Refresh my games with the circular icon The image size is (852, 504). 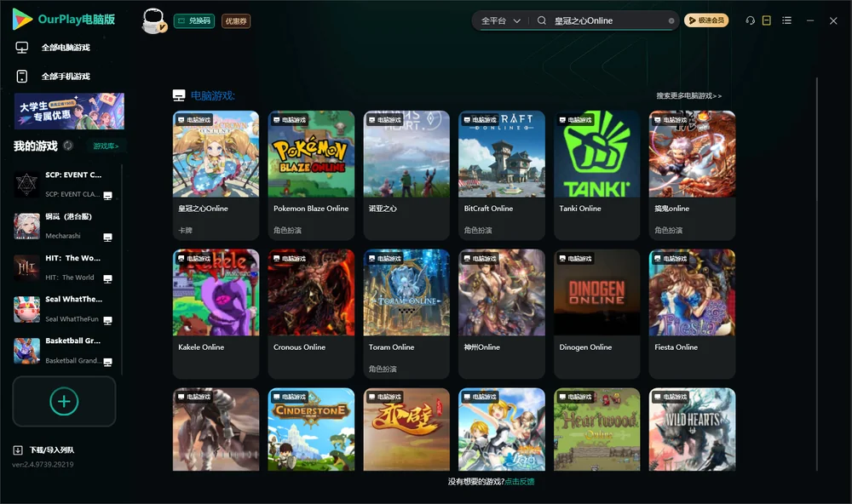(x=68, y=146)
